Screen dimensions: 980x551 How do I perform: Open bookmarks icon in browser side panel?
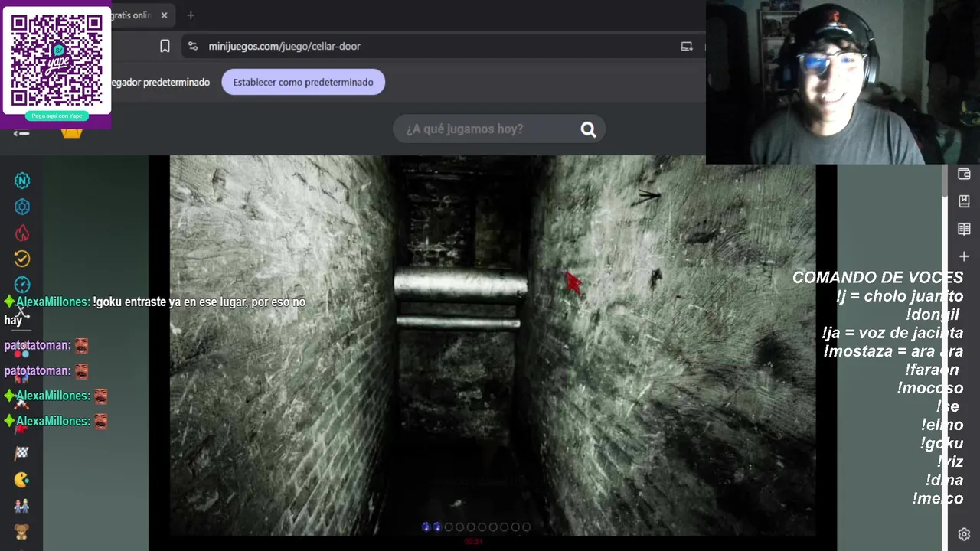[x=964, y=201]
